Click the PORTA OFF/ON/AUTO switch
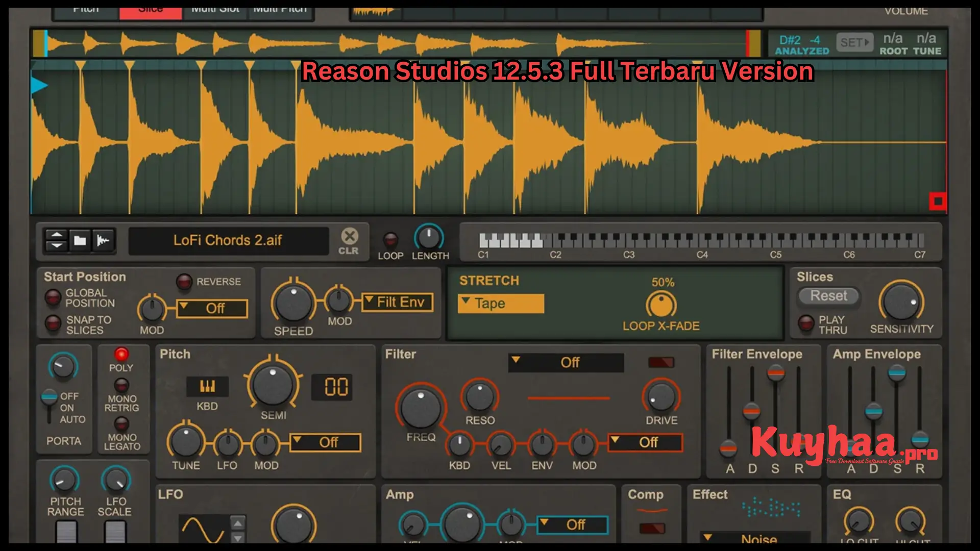980x551 pixels. click(x=50, y=407)
